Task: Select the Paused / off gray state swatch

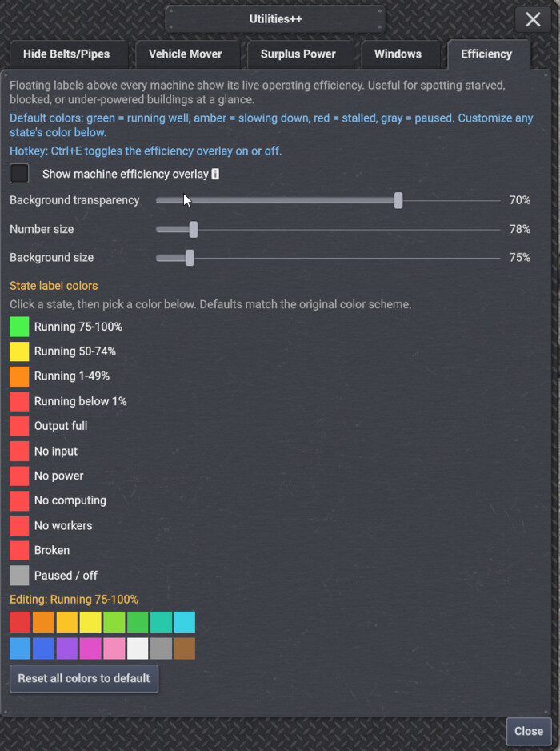Action: pyautogui.click(x=19, y=575)
